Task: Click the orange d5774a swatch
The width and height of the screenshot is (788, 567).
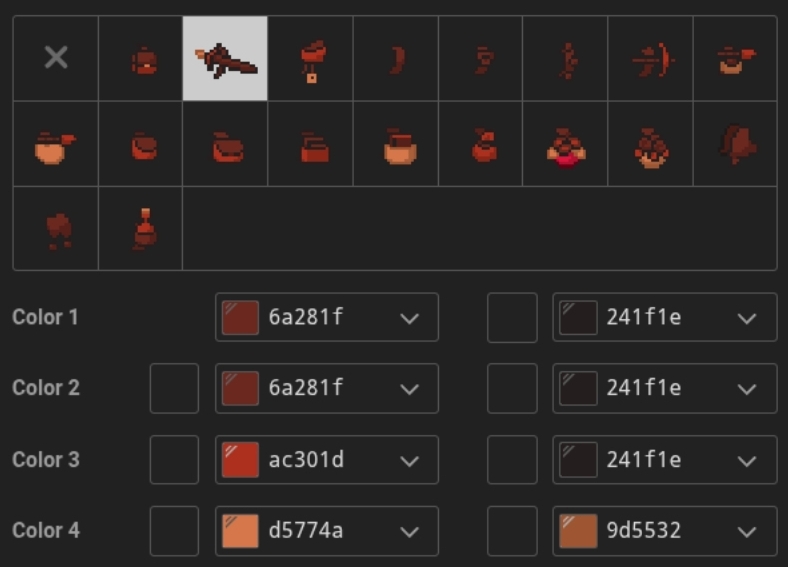Action: coord(240,531)
